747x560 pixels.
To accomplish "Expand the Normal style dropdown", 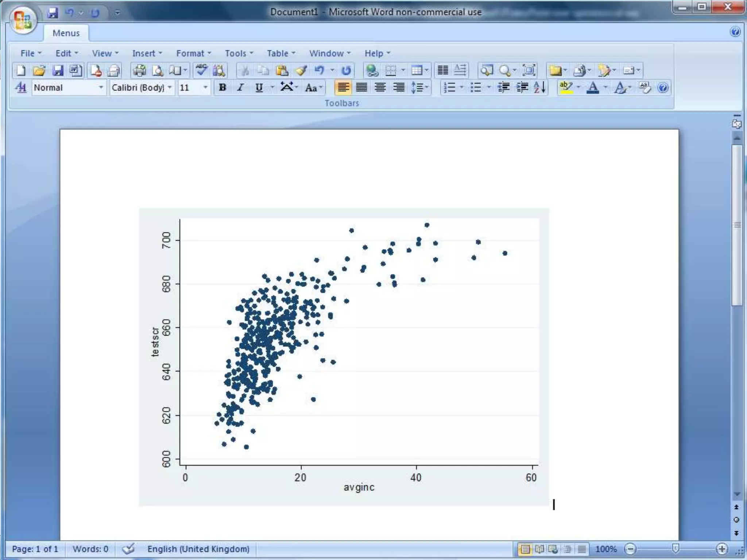I will point(101,87).
